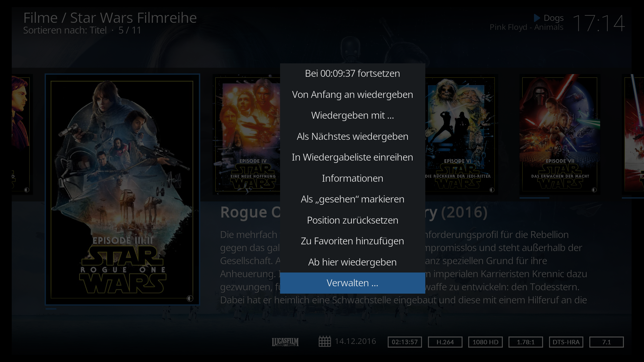
Task: Click the release date 14.12.2016
Action: (356, 341)
